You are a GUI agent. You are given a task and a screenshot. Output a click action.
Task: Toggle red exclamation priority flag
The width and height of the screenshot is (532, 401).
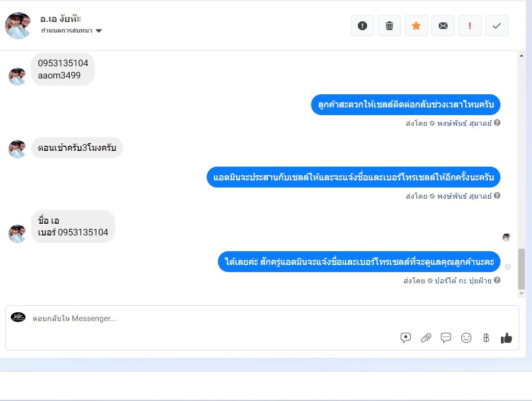(470, 26)
